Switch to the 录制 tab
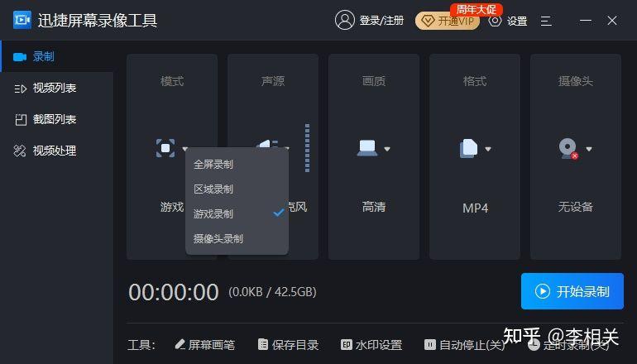The image size is (637, 364). click(x=57, y=56)
